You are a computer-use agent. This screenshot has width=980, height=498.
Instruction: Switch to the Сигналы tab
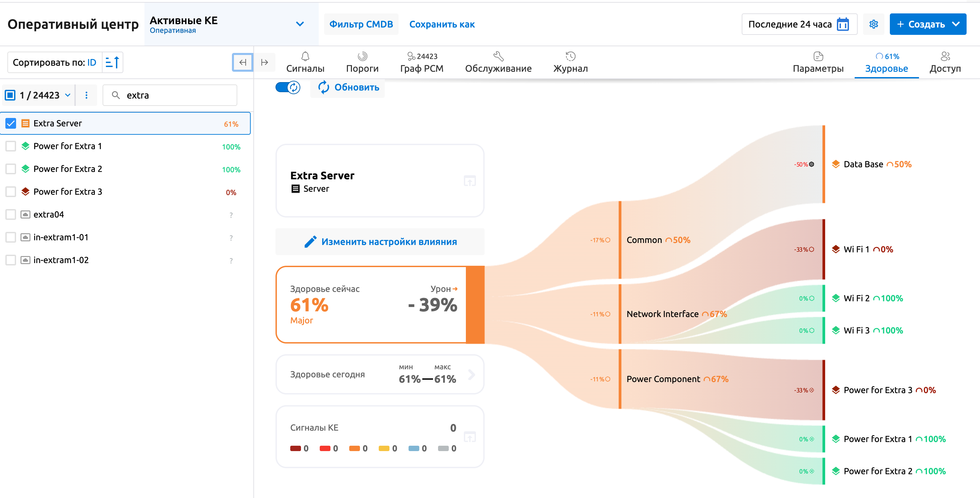point(305,63)
